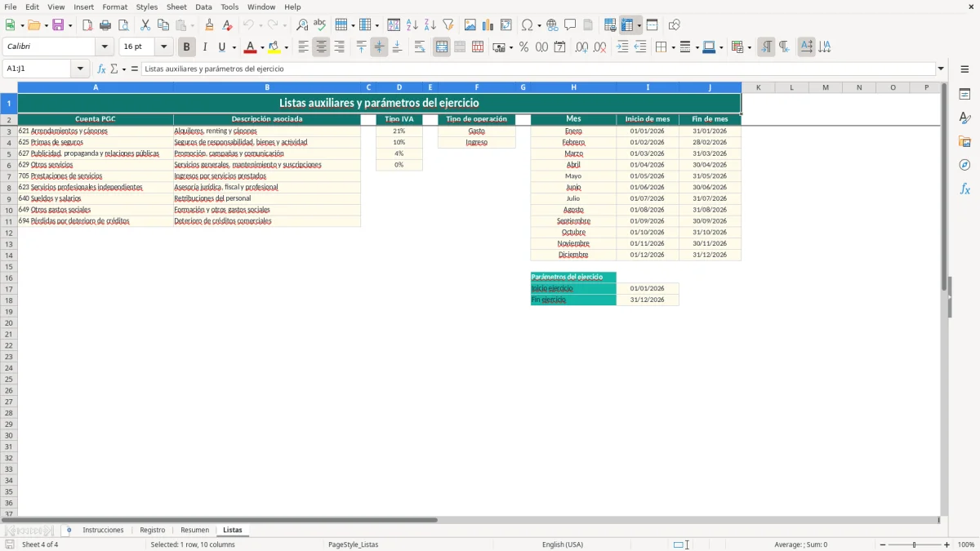Open background color dropdown arrow

(x=286, y=47)
